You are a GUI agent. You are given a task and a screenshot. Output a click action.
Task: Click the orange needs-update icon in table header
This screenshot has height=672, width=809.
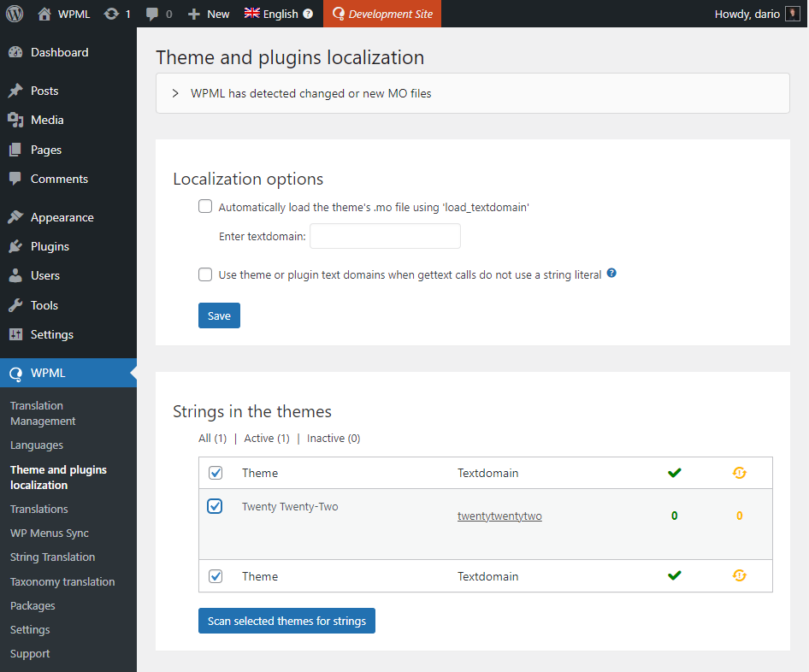740,473
